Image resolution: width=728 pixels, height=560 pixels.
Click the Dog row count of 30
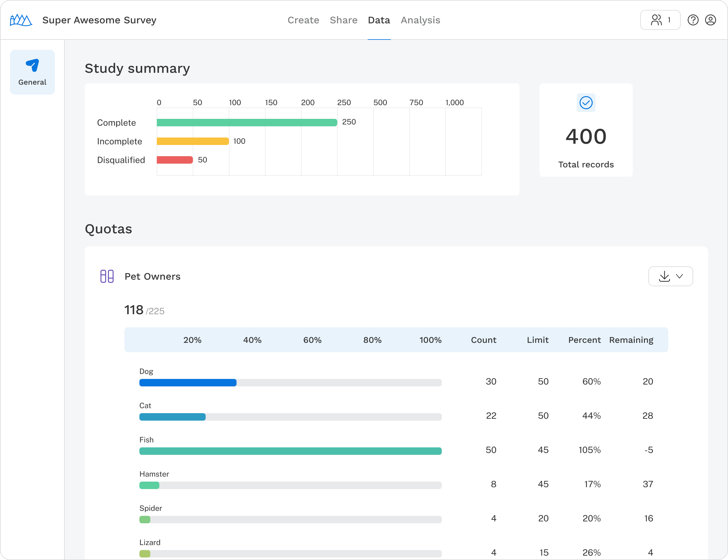click(491, 382)
